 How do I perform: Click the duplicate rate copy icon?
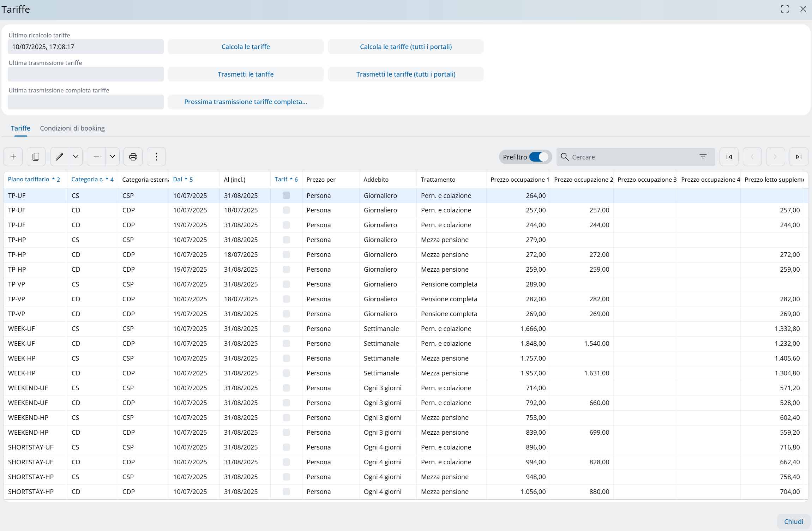(x=36, y=157)
